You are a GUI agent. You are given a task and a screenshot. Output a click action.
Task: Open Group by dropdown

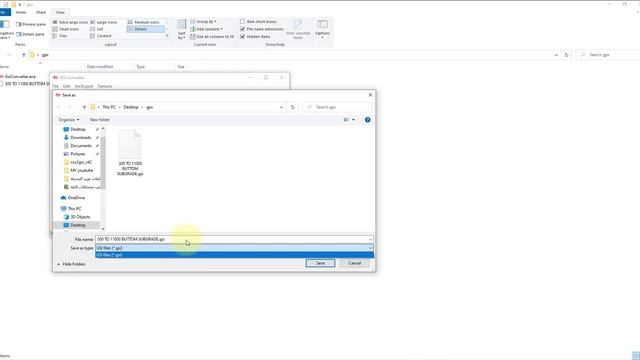click(x=203, y=21)
